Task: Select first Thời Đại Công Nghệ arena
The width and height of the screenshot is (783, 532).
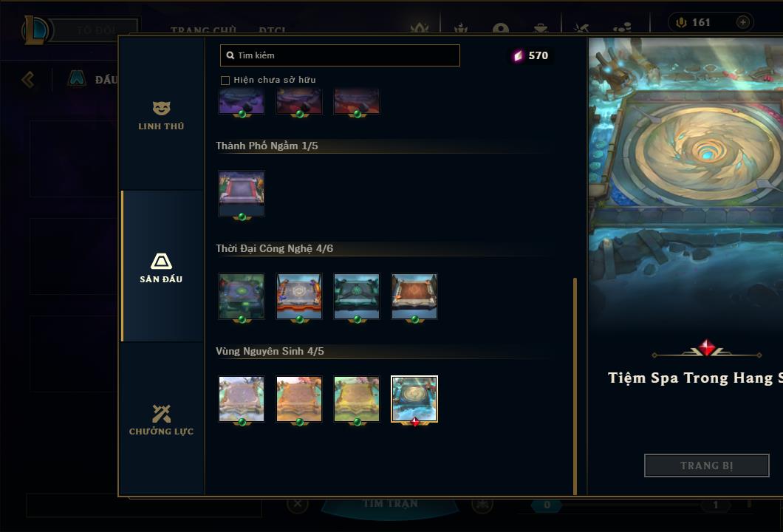Action: pyautogui.click(x=242, y=297)
